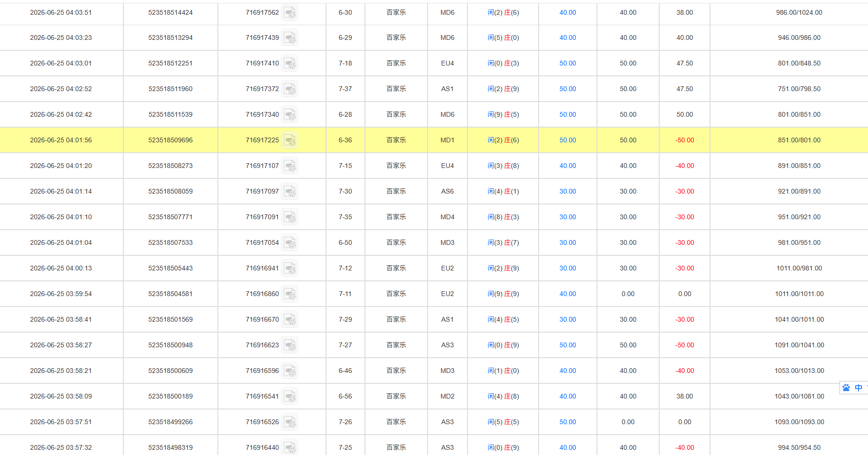Click hall code AS6
The image size is (868, 455).
(448, 191)
